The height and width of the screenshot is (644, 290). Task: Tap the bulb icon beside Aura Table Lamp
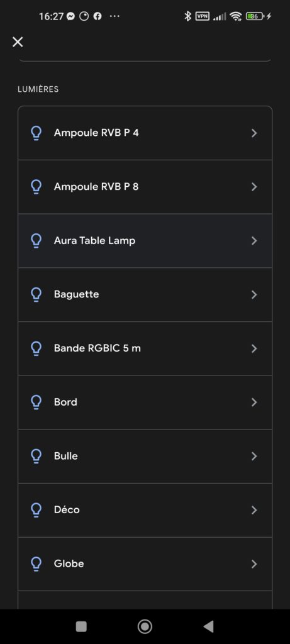tap(36, 241)
